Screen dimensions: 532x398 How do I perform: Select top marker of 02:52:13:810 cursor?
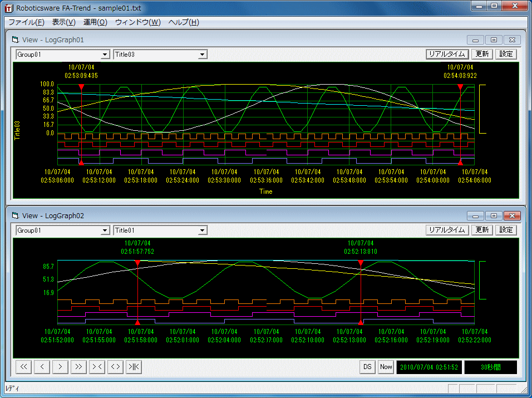361,263
